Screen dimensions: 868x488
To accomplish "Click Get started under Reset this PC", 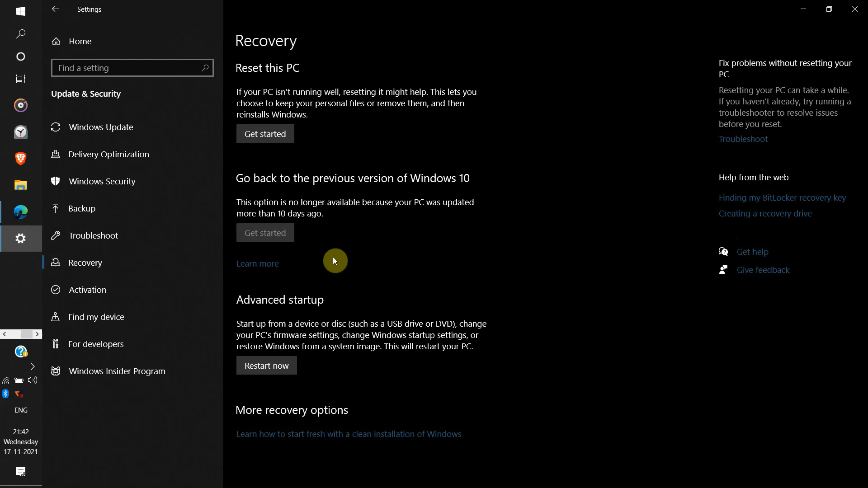I will pyautogui.click(x=265, y=134).
